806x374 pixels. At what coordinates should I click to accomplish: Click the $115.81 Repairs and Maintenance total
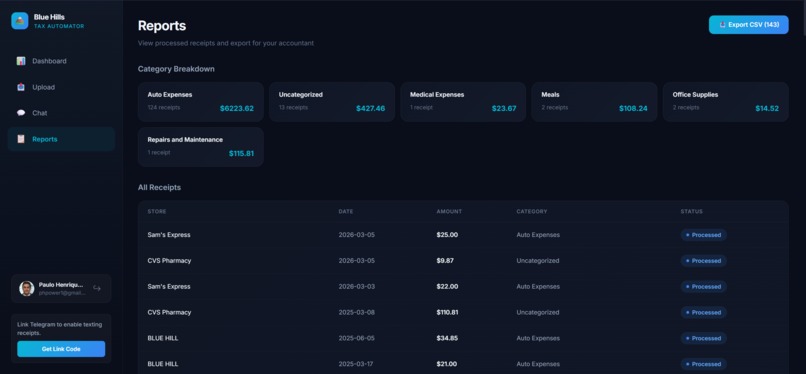point(242,154)
